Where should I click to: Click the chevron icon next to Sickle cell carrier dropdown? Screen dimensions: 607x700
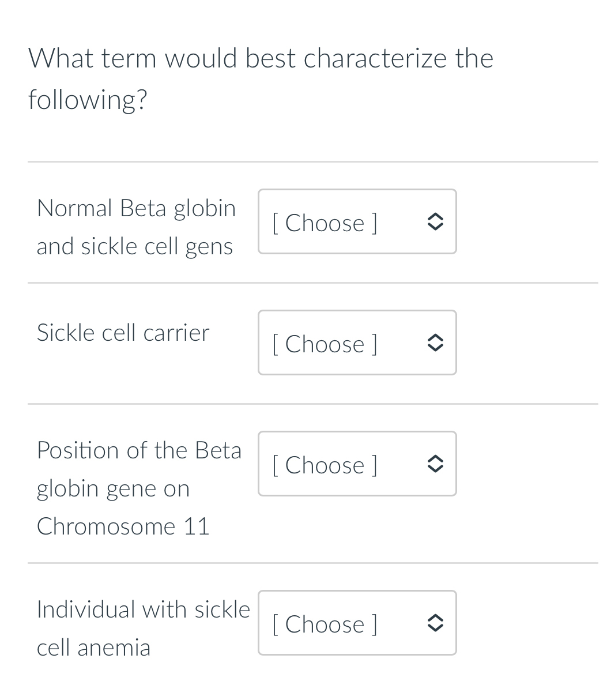(436, 343)
